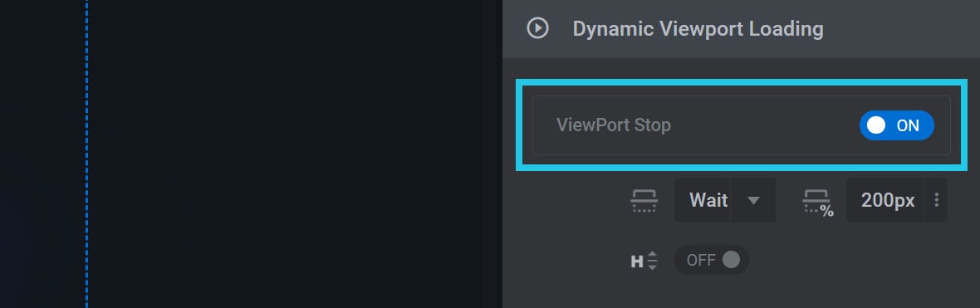This screenshot has height=308, width=980.
Task: Turn off the ViewPort Stop switch
Action: click(x=896, y=125)
